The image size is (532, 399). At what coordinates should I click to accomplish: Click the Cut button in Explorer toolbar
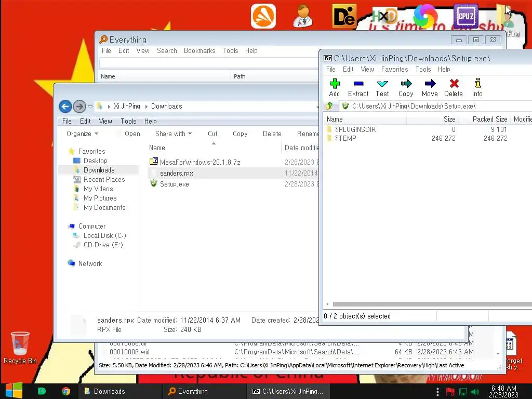click(212, 134)
